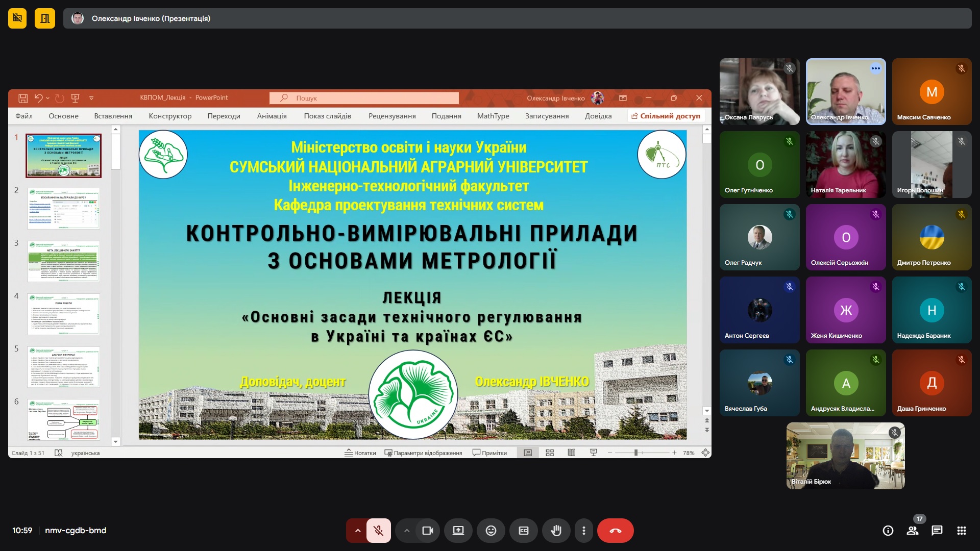Viewport: 980px width, 551px height.
Task: Open meeting details info icon
Action: [x=888, y=531]
